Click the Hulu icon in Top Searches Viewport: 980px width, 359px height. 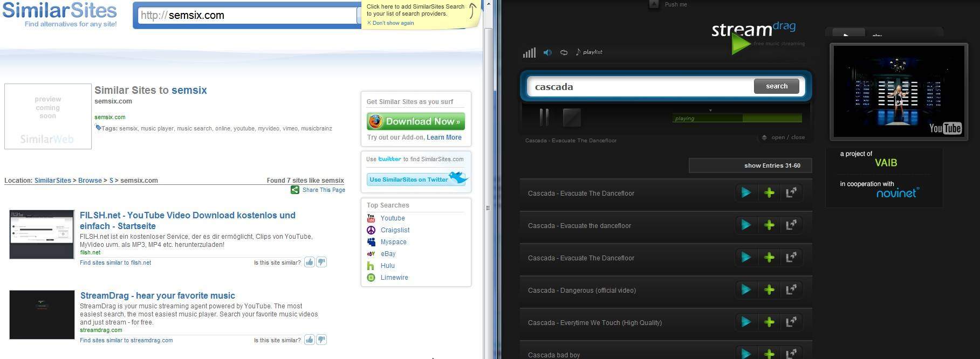371,266
